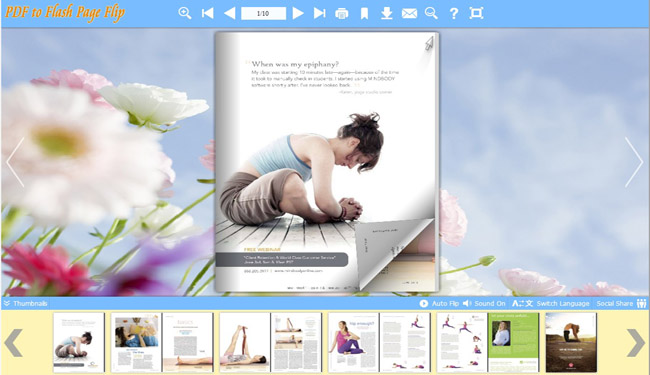The width and height of the screenshot is (650, 375).
Task: Open Switch Language
Action: [551, 303]
